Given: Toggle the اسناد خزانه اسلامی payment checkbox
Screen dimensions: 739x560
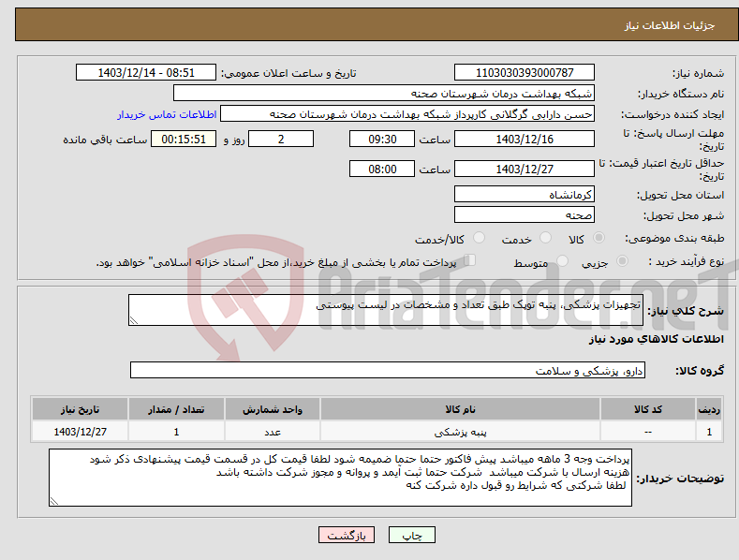Looking at the screenshot, I should tap(470, 260).
